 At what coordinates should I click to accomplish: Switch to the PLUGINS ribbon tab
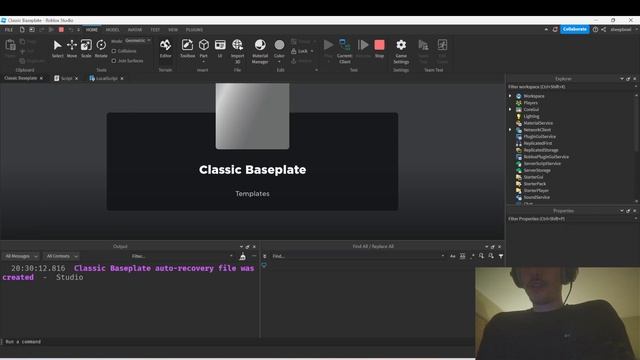(x=194, y=30)
